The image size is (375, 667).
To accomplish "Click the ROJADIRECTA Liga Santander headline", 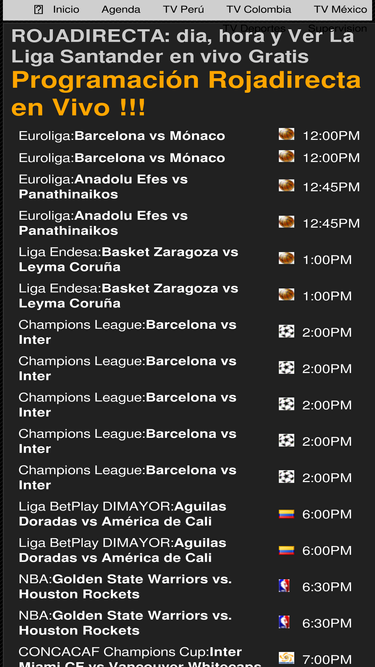I will click(183, 46).
